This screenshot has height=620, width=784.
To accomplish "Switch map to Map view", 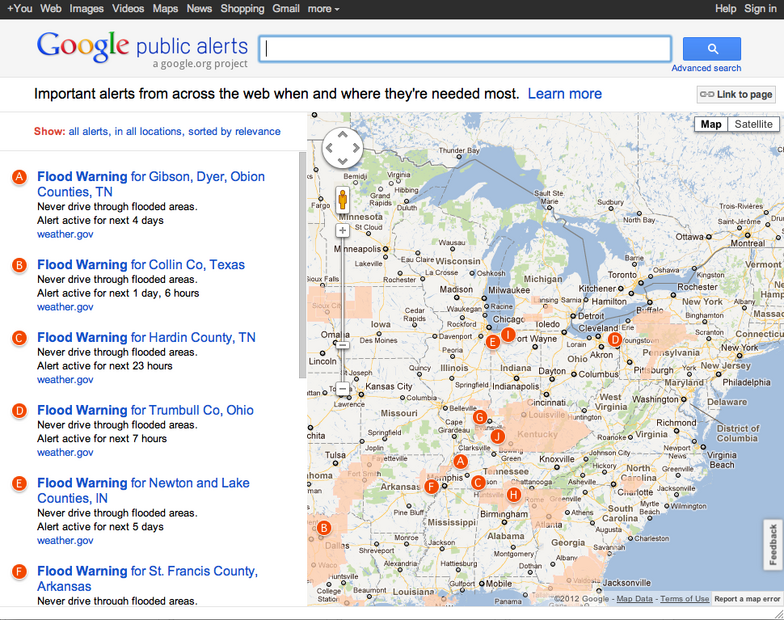I will tap(711, 124).
